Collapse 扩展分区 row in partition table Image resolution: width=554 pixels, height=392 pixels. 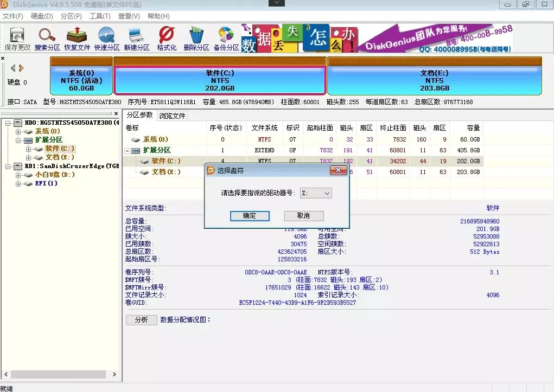point(127,151)
